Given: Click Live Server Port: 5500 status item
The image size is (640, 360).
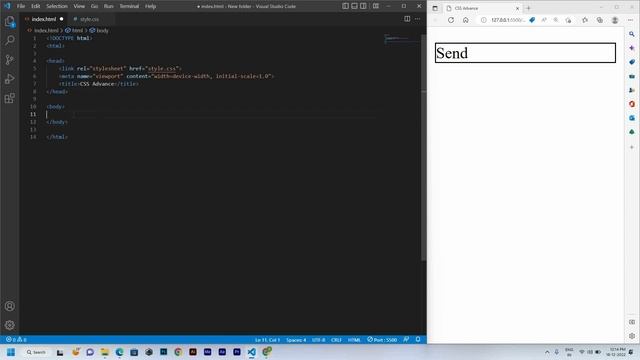Looking at the screenshot, I should pos(382,340).
